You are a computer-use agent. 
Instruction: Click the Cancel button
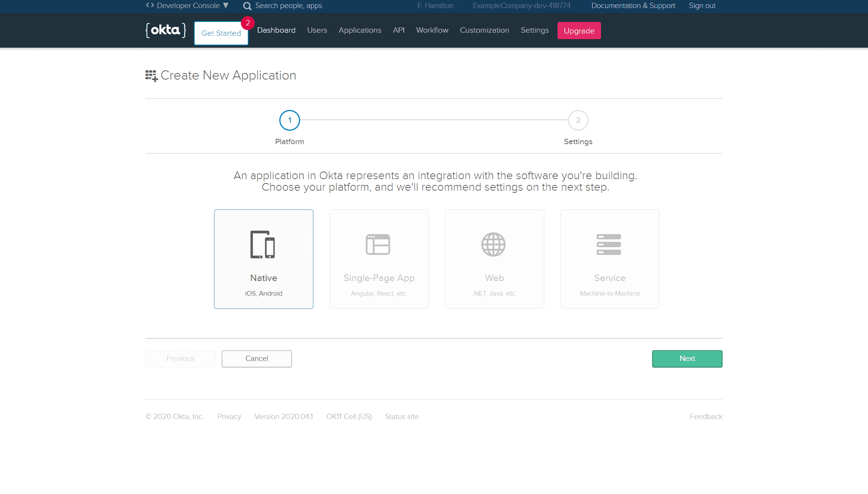click(x=257, y=359)
